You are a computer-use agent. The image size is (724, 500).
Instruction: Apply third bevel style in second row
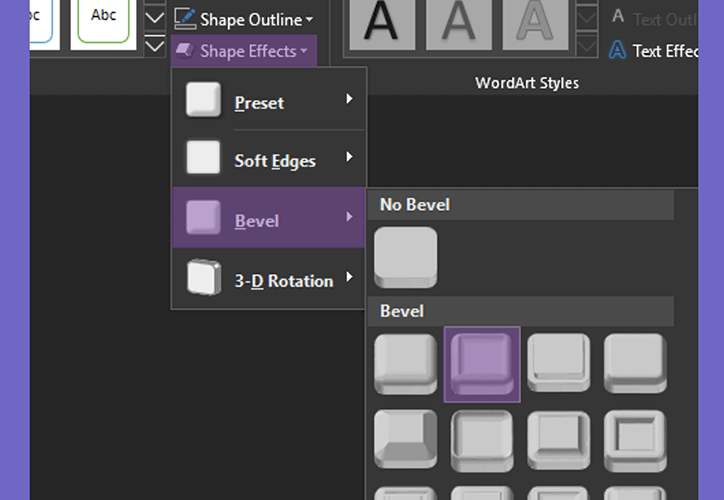coord(559,441)
